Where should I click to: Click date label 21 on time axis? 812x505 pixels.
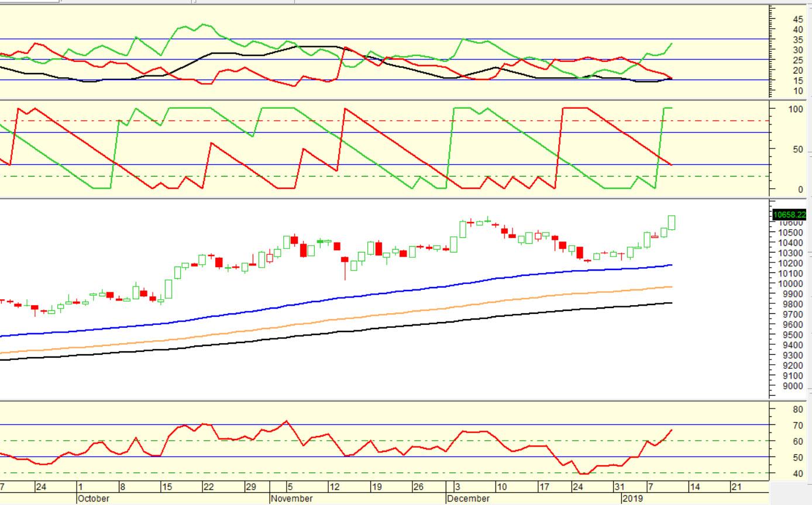(736, 487)
